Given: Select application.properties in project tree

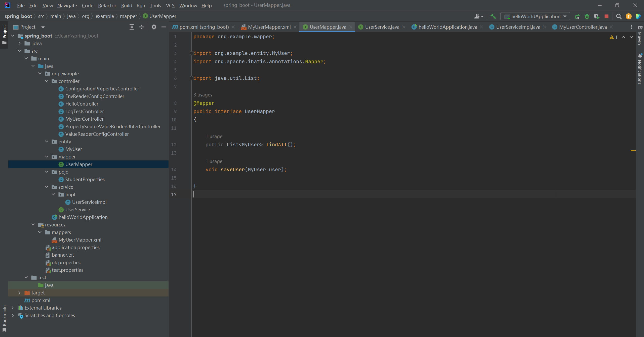Looking at the screenshot, I should pos(75,247).
